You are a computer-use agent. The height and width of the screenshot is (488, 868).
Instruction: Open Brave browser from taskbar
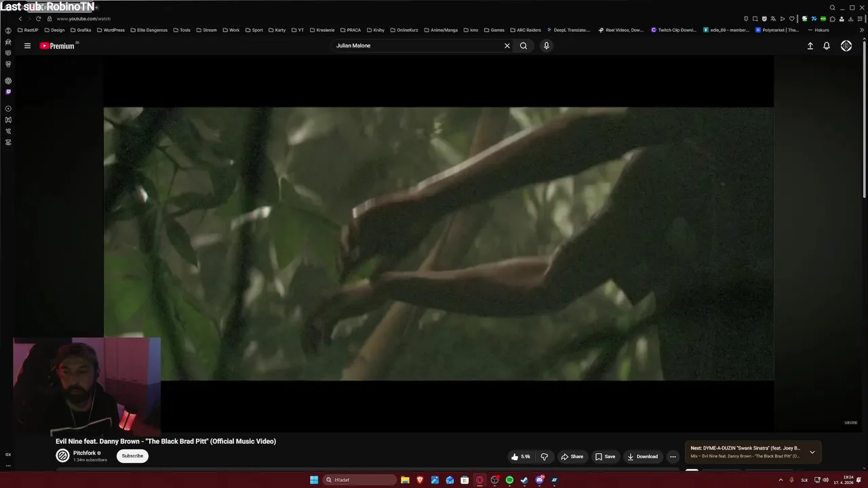pos(420,480)
